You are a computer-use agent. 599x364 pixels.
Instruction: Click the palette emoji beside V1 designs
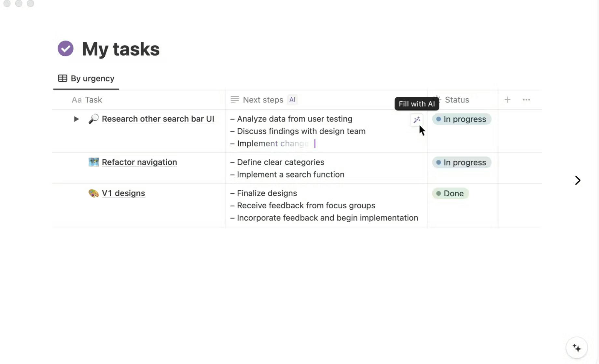click(x=93, y=193)
